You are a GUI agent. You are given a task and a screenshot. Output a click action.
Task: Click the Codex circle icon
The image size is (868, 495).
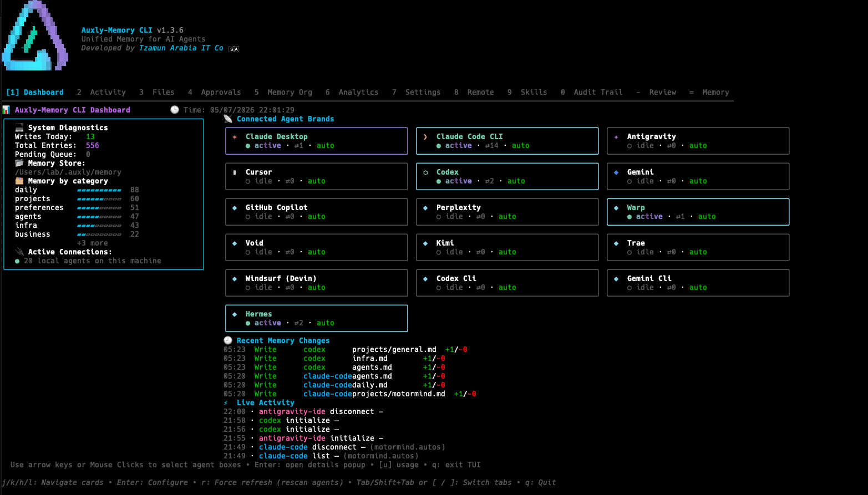[425, 172]
